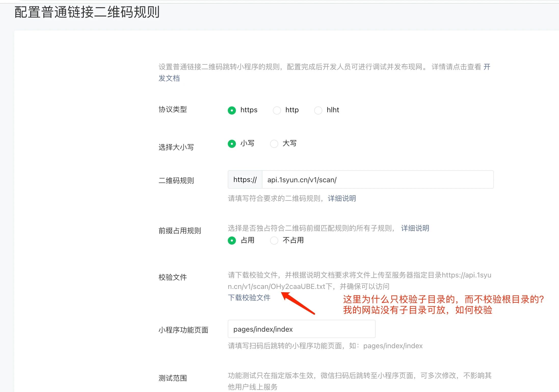
Task: Click the 校验文件 field label
Action: [x=172, y=277]
